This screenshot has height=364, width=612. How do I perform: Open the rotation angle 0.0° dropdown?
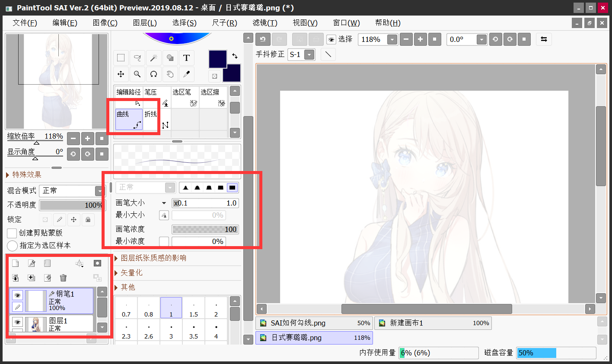(x=482, y=40)
